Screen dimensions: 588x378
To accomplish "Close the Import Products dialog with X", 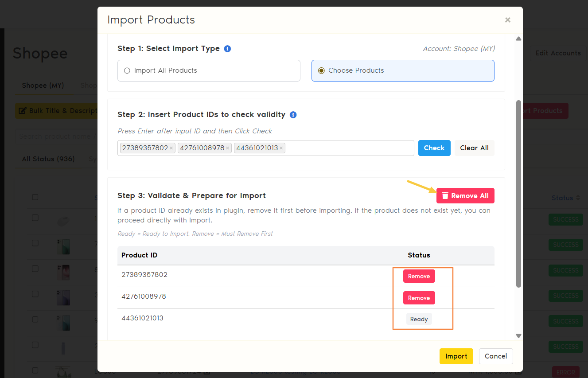I will coord(507,20).
